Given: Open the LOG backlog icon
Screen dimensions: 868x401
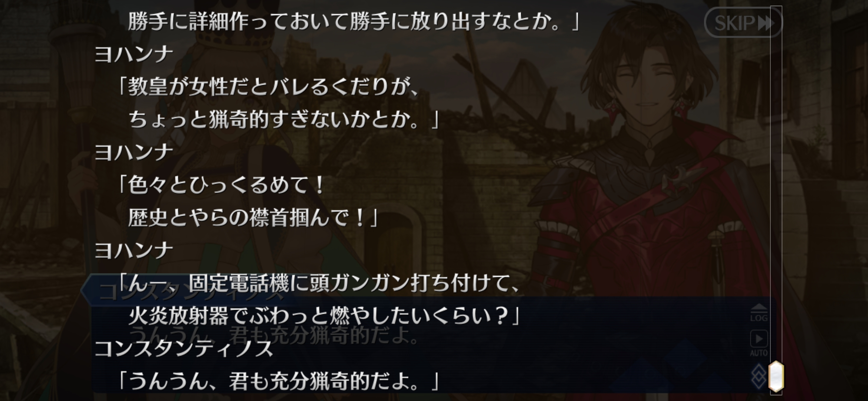Looking at the screenshot, I should [759, 313].
